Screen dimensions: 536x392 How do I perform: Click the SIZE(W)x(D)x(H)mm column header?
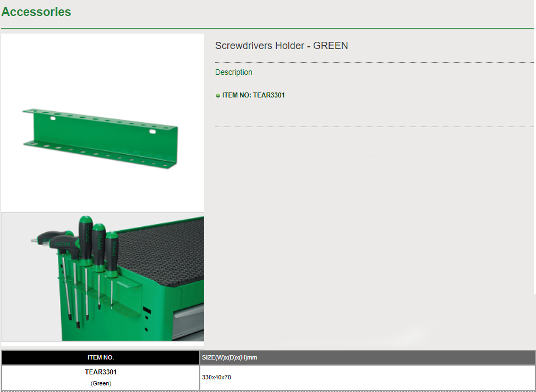pos(229,358)
